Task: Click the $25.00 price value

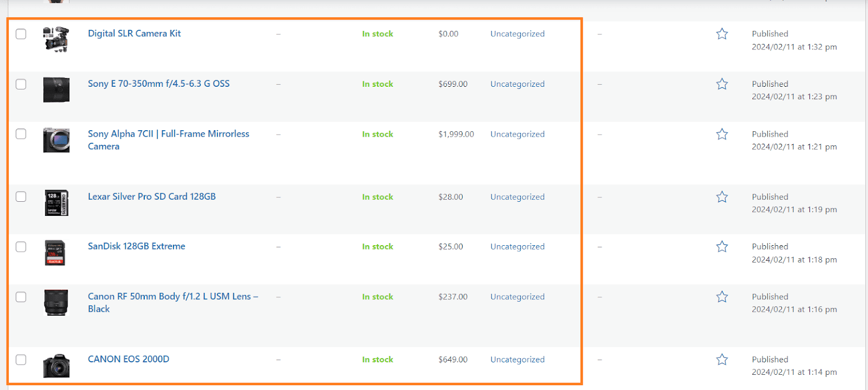Action: tap(451, 246)
